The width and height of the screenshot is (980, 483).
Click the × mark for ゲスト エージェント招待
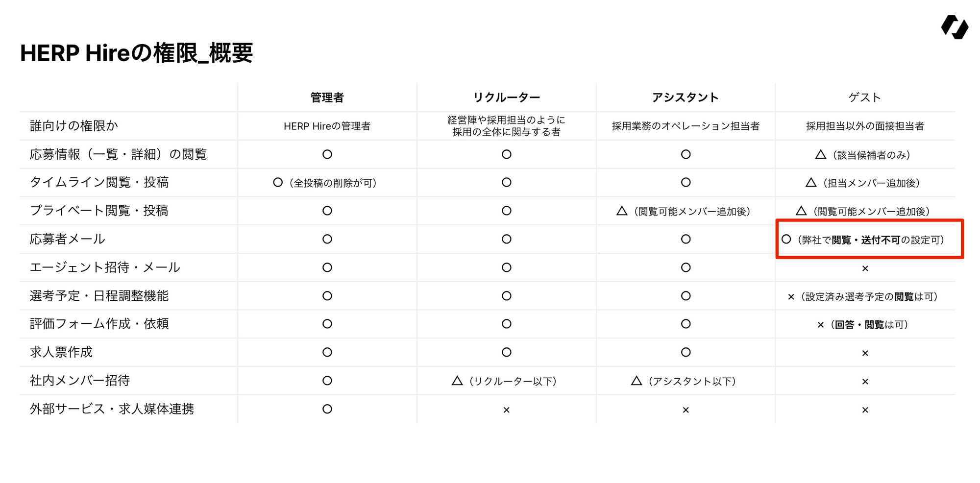click(865, 268)
